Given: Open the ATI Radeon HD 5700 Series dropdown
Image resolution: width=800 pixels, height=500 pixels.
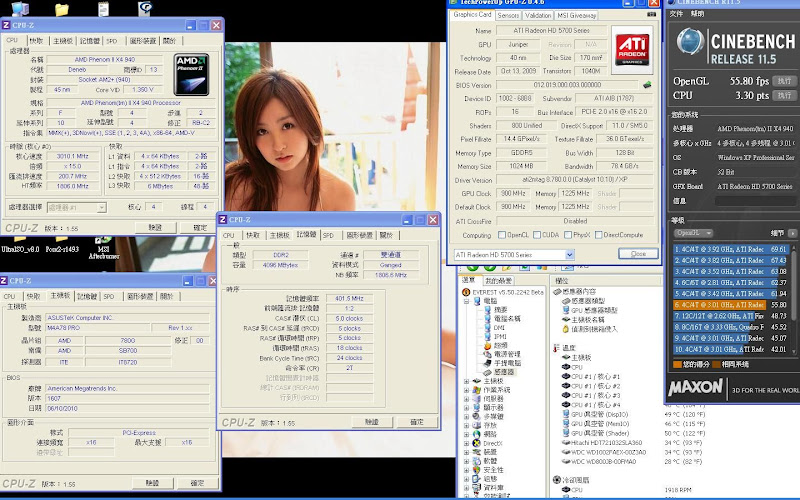Looking at the screenshot, I should pos(569,255).
